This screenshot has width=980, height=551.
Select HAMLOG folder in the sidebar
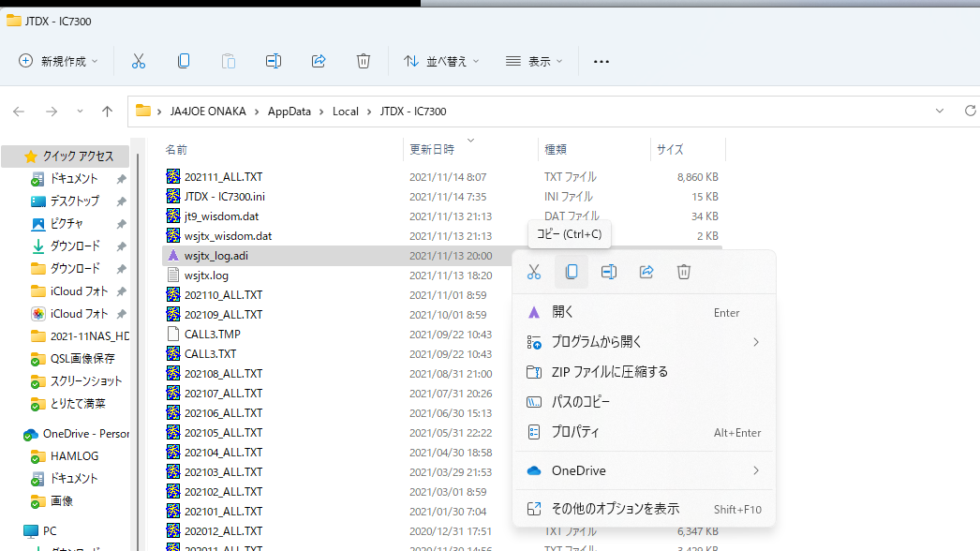[74, 456]
